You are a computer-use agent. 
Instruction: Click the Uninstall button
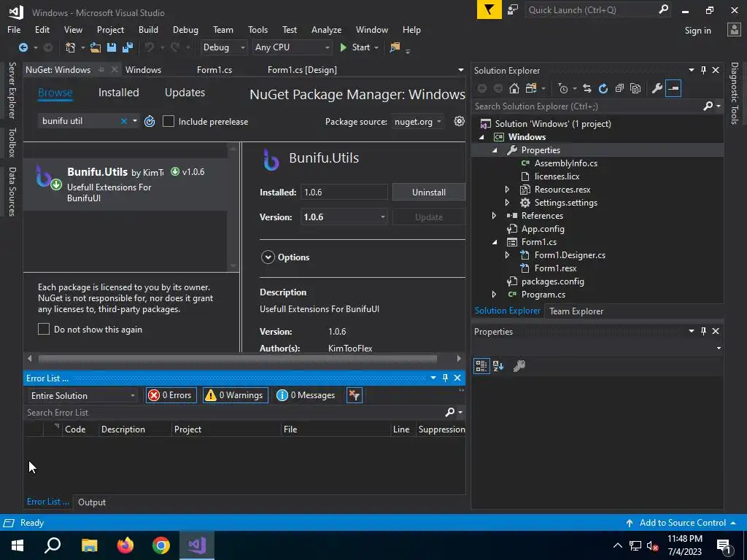tap(429, 192)
